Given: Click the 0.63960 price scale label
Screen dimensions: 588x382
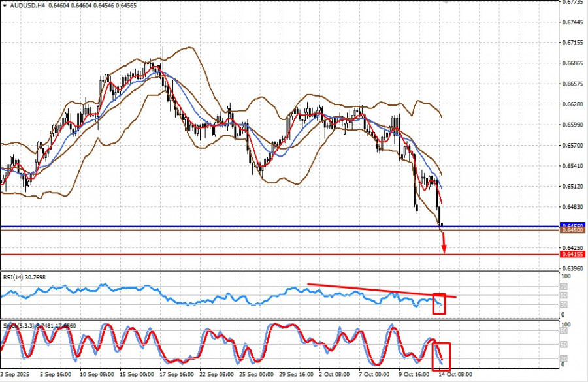Looking at the screenshot, I should coord(572,268).
